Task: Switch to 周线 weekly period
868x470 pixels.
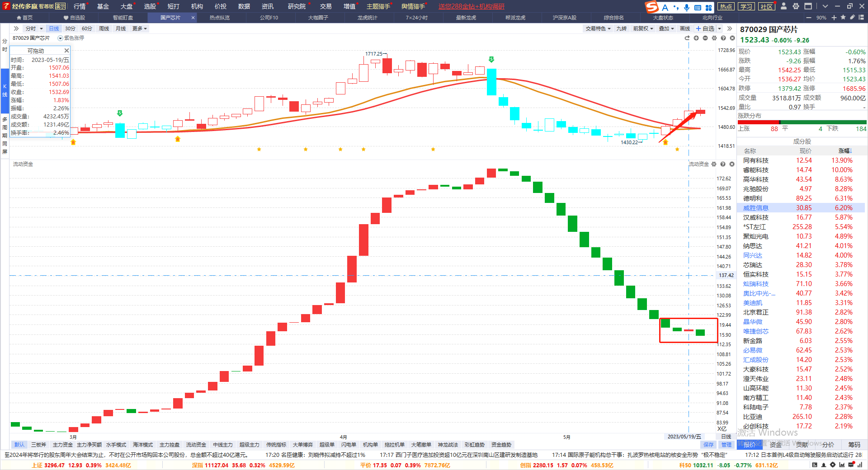Action: tap(104, 28)
